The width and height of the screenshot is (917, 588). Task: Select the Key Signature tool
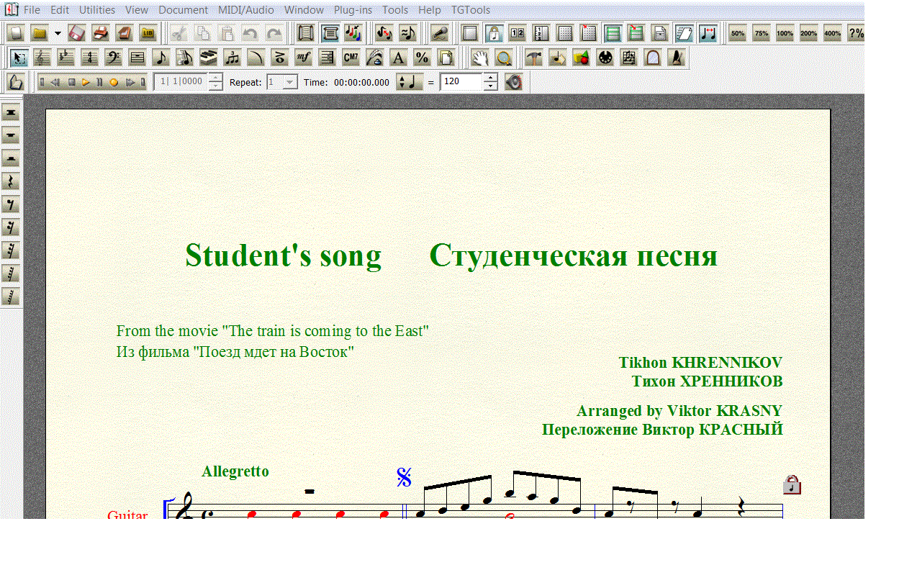[x=66, y=58]
